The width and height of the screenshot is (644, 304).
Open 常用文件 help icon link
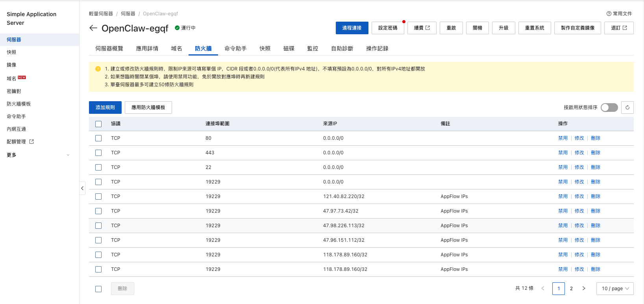(x=609, y=14)
